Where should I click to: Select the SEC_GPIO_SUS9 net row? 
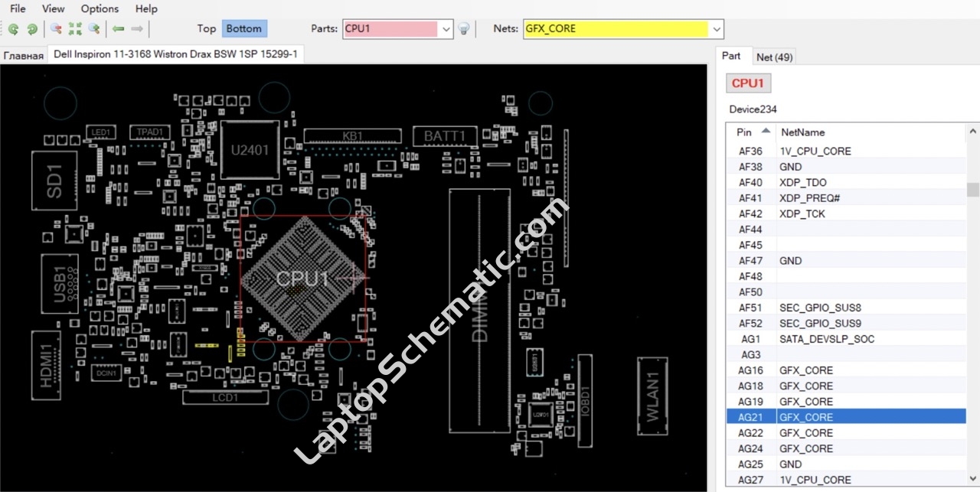click(846, 323)
